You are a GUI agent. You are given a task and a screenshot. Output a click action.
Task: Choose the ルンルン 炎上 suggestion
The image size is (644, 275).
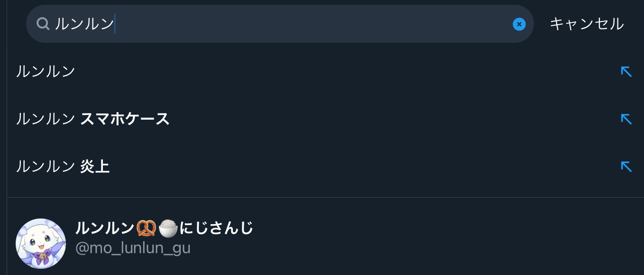[63, 167]
